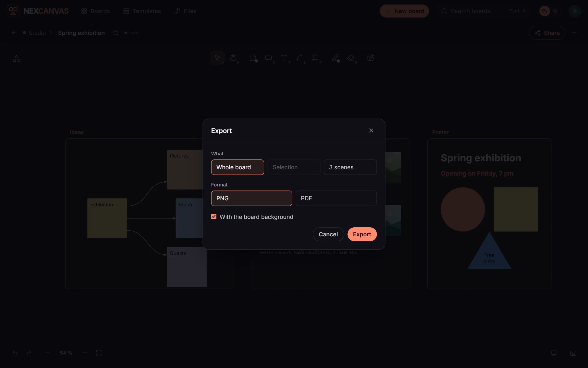Open the user avatar R
Image resolution: width=588 pixels, height=368 pixels.
[575, 11]
